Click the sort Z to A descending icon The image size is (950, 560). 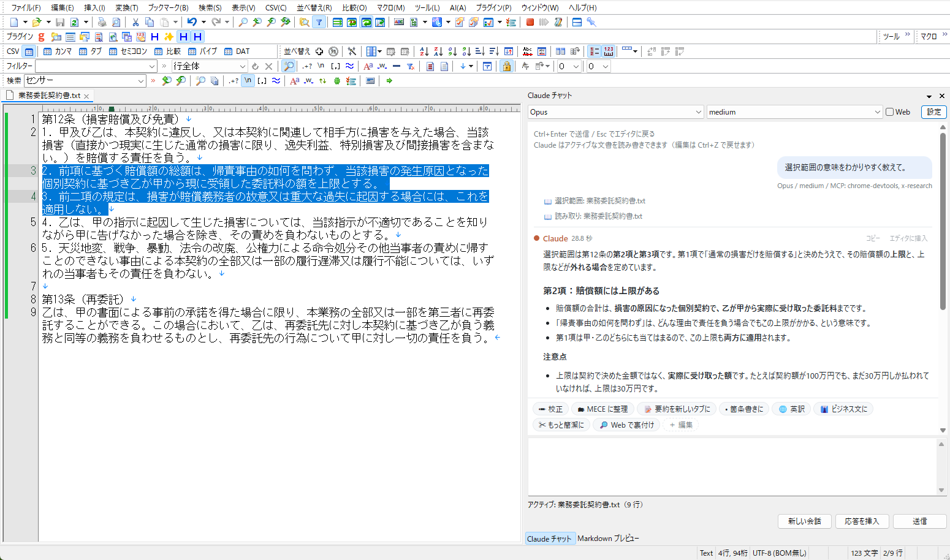[x=438, y=51]
